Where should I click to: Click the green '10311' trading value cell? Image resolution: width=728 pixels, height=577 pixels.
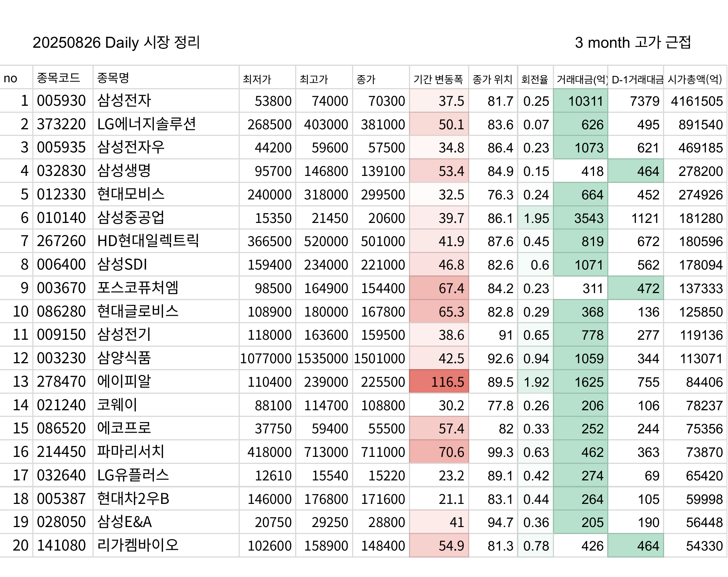581,101
